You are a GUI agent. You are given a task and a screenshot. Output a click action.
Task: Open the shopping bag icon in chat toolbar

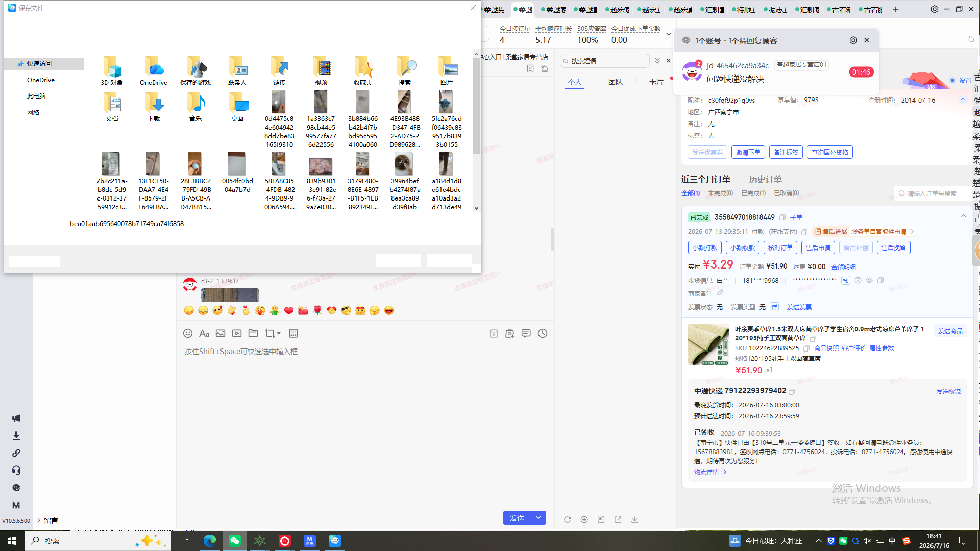(510, 333)
